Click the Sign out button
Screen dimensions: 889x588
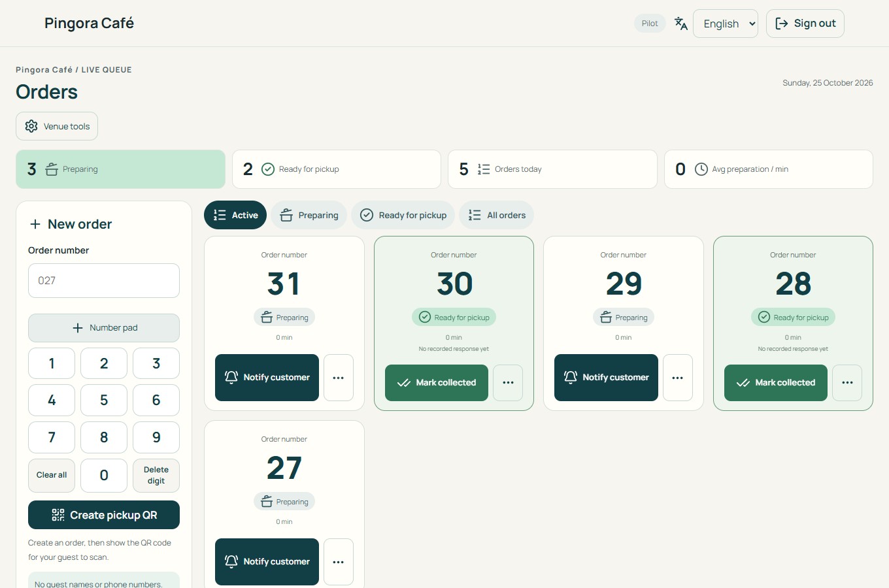(805, 24)
